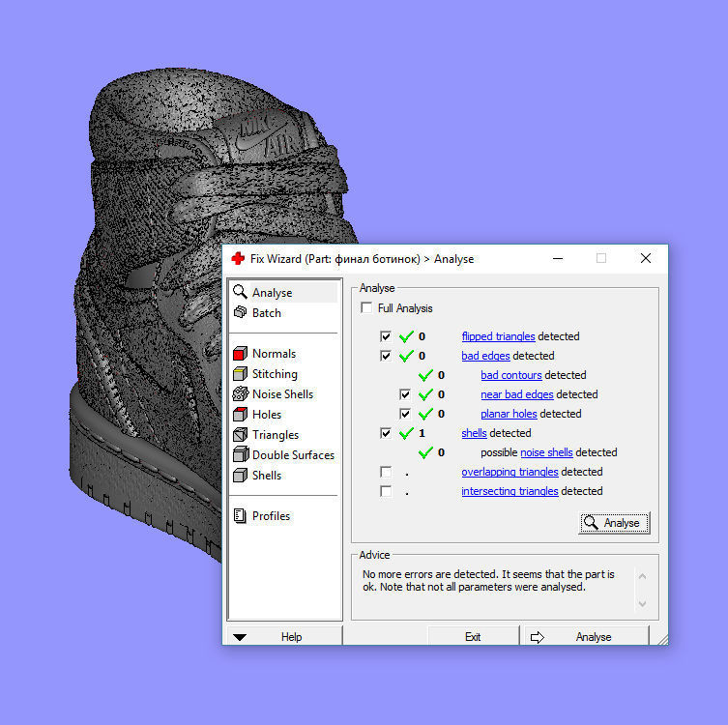
Task: Click the Advice scrollbar up arrow
Action: coord(643,576)
